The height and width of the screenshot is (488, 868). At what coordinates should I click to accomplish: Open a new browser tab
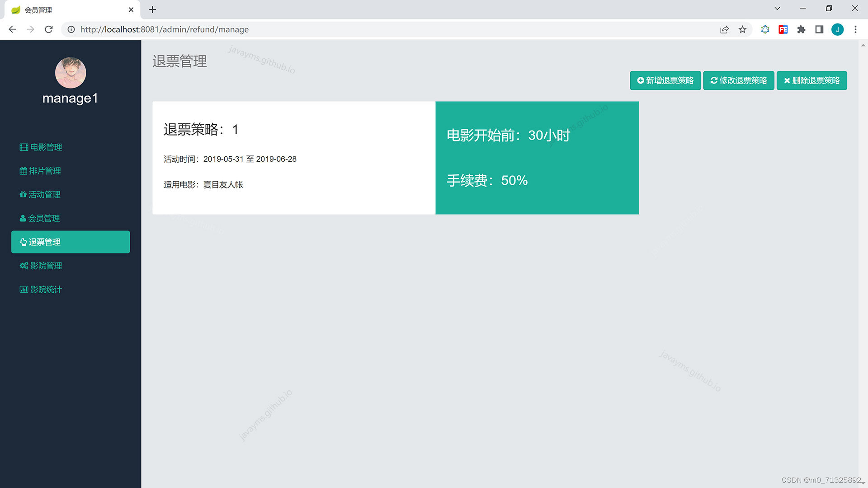(x=152, y=9)
